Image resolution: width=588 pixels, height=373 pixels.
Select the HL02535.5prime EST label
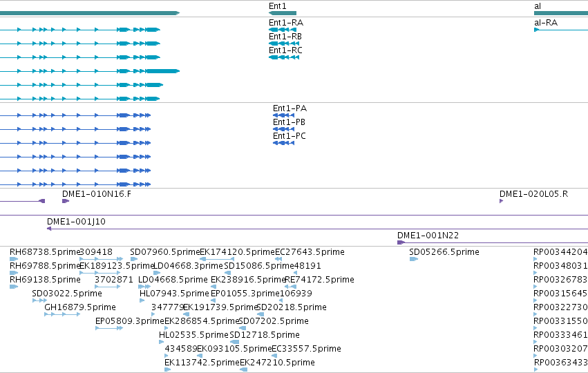point(193,335)
